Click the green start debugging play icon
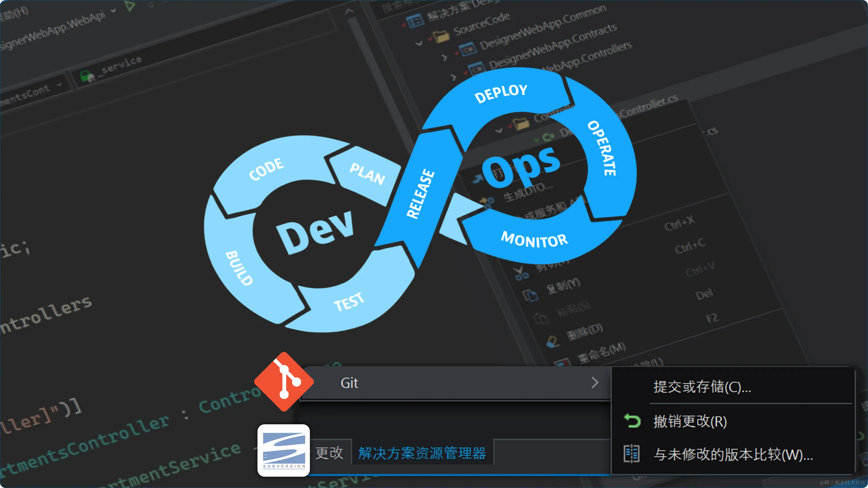The image size is (868, 488). [x=130, y=6]
